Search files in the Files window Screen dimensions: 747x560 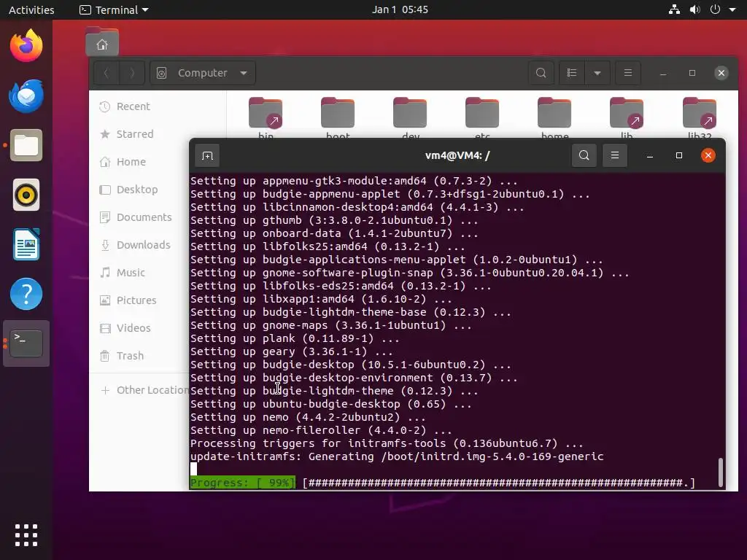[541, 73]
